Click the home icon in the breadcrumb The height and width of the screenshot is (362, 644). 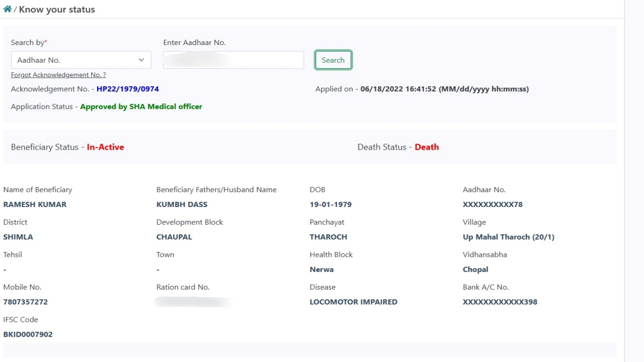pos(8,9)
